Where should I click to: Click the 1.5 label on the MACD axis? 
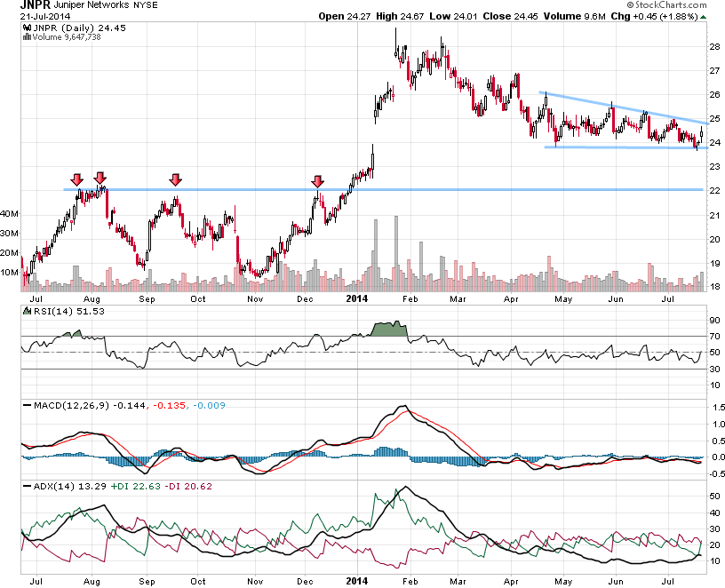click(719, 407)
